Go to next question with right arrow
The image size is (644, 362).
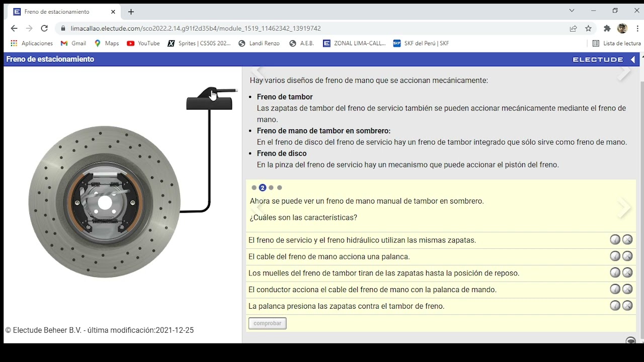click(x=624, y=207)
